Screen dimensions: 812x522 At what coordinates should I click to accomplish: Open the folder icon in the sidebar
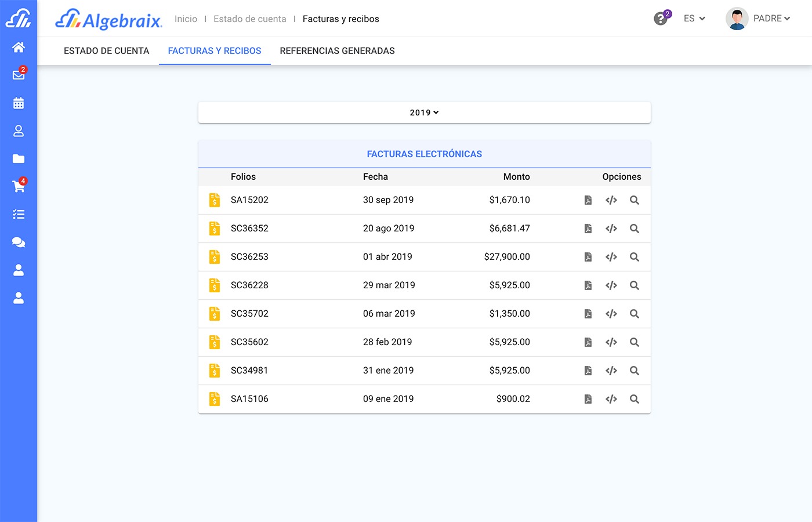[x=19, y=159]
